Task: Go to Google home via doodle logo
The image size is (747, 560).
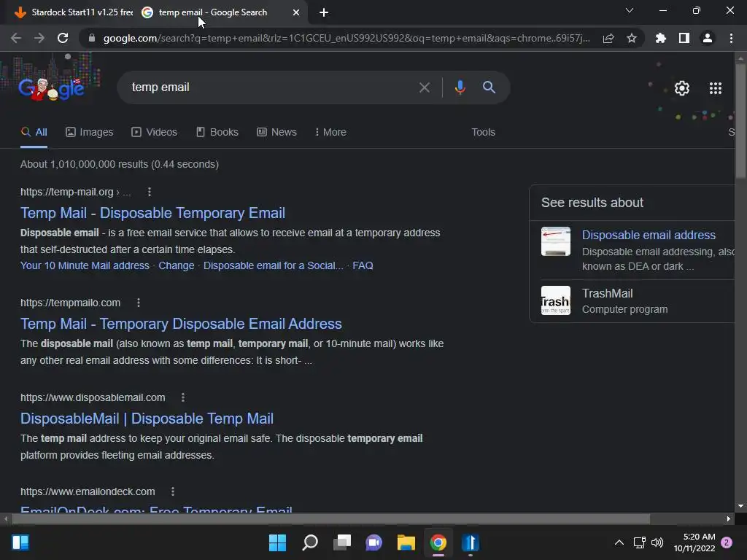Action: (52, 88)
